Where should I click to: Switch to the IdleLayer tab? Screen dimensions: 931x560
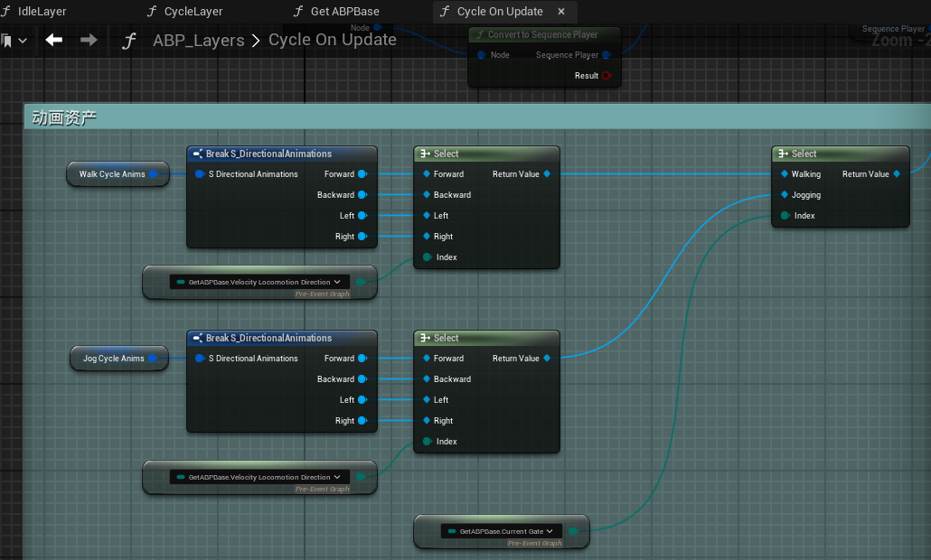tap(33, 11)
